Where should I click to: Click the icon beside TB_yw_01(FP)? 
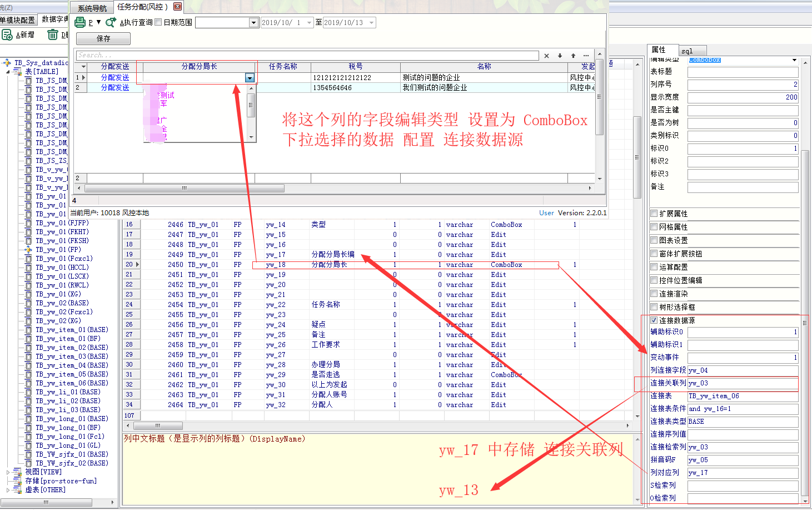pos(28,250)
